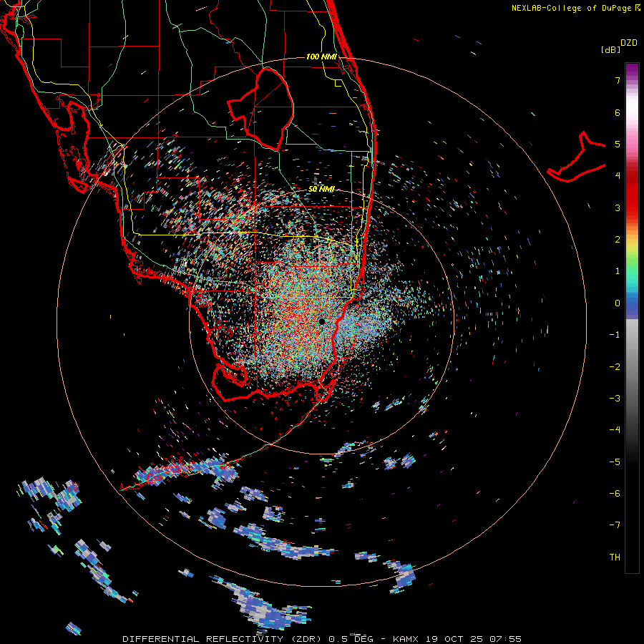Click the KAMX station identifier in caption
Image resolution: width=644 pixels, height=644 pixels.
(x=406, y=639)
